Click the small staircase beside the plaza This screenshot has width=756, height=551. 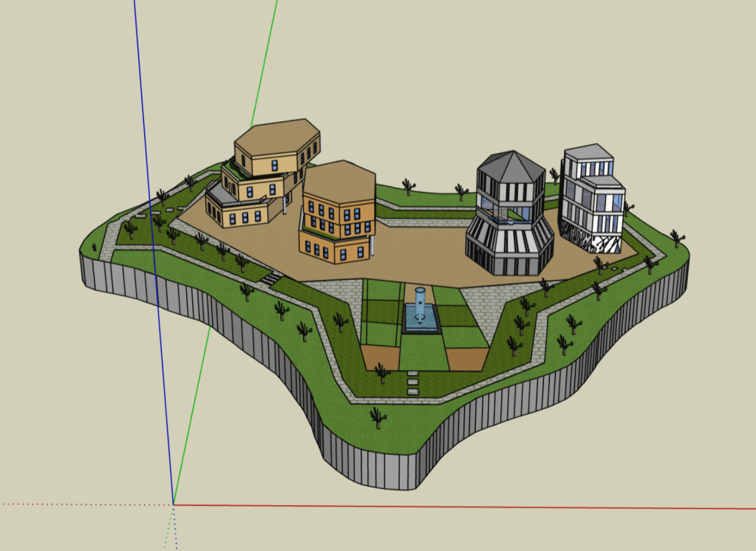point(271,278)
